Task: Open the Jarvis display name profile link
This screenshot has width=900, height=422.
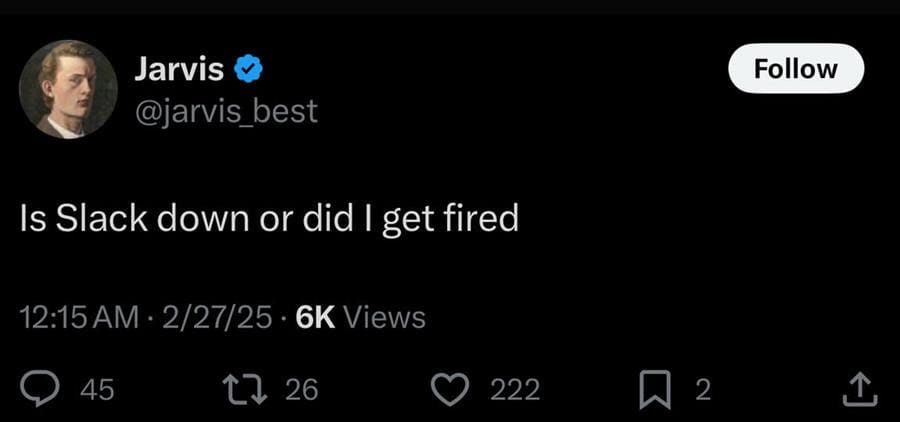Action: [179, 69]
